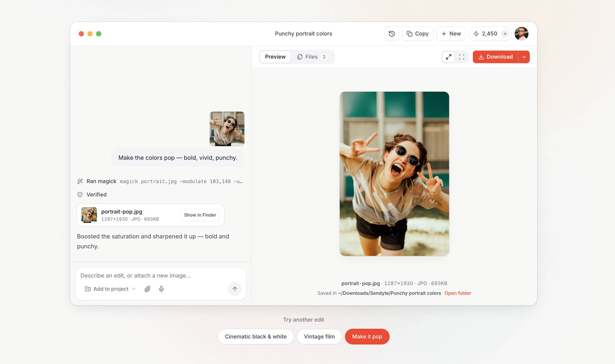Open the history clock icon
The image size is (615, 364).
(391, 34)
